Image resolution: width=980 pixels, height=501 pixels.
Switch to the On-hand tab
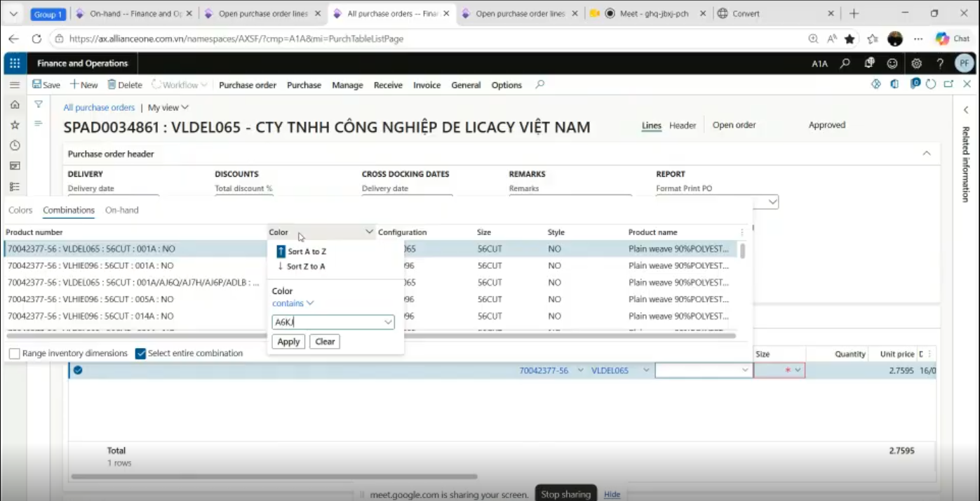[122, 210]
